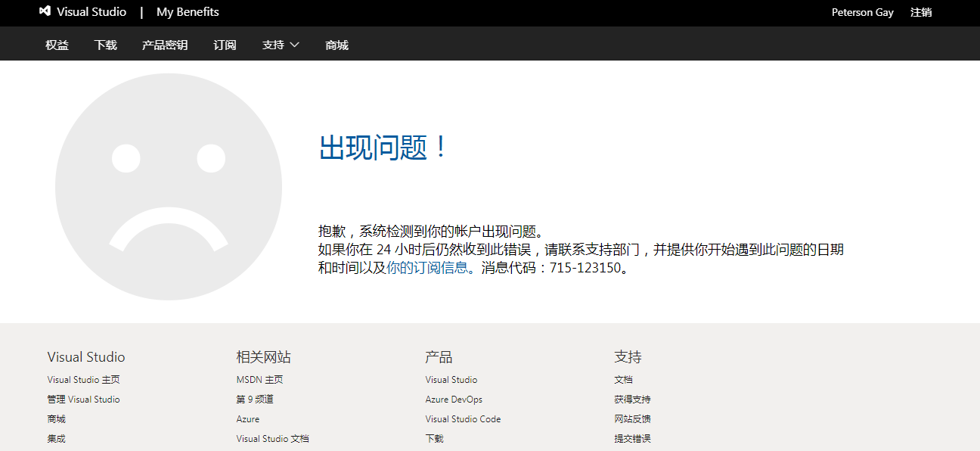Open Azure link under 相关网站
Image resolution: width=980 pixels, height=451 pixels.
click(x=247, y=419)
